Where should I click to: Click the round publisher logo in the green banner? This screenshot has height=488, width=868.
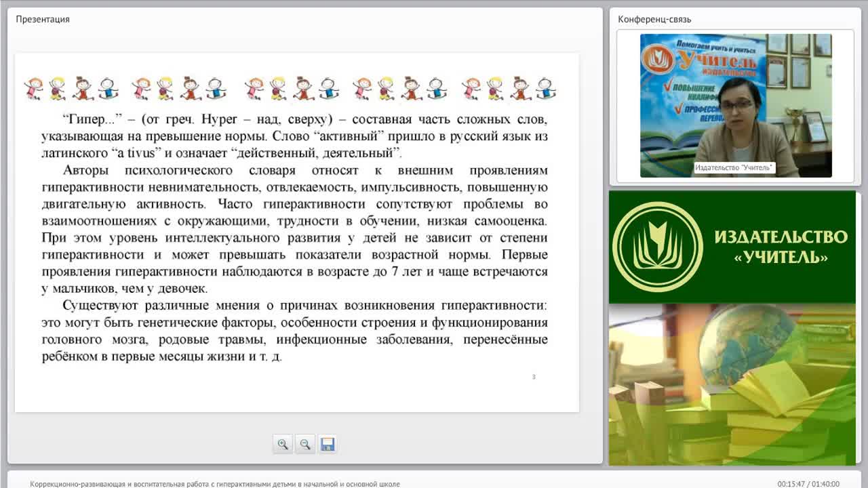[657, 247]
